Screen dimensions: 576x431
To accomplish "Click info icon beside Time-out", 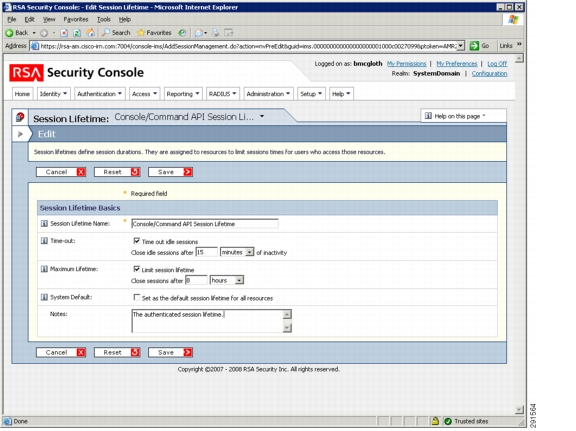I will [x=44, y=241].
